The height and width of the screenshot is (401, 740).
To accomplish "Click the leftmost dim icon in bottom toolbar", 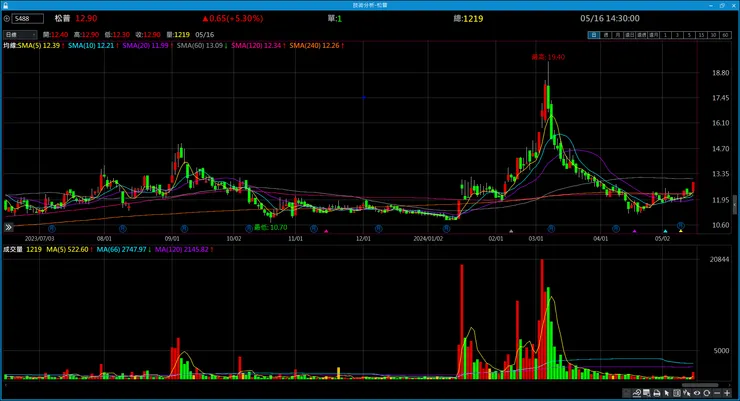I will pos(627,393).
